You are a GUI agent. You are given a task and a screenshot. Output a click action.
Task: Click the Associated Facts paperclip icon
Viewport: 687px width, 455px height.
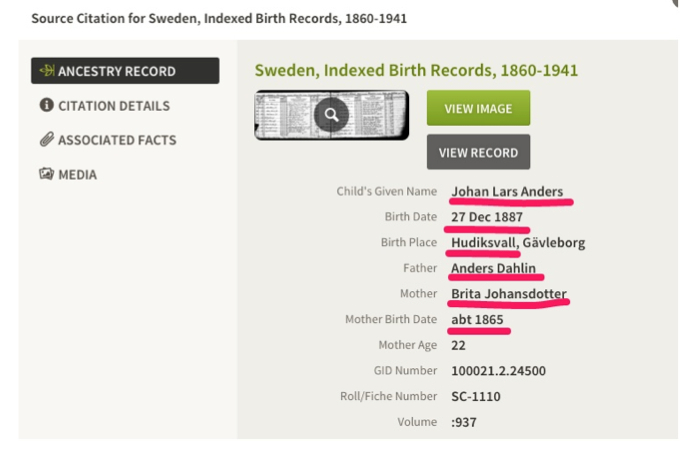[46, 139]
